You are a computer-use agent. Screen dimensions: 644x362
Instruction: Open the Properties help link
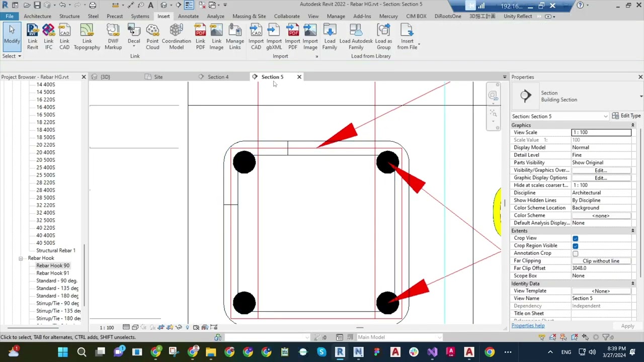point(528,326)
